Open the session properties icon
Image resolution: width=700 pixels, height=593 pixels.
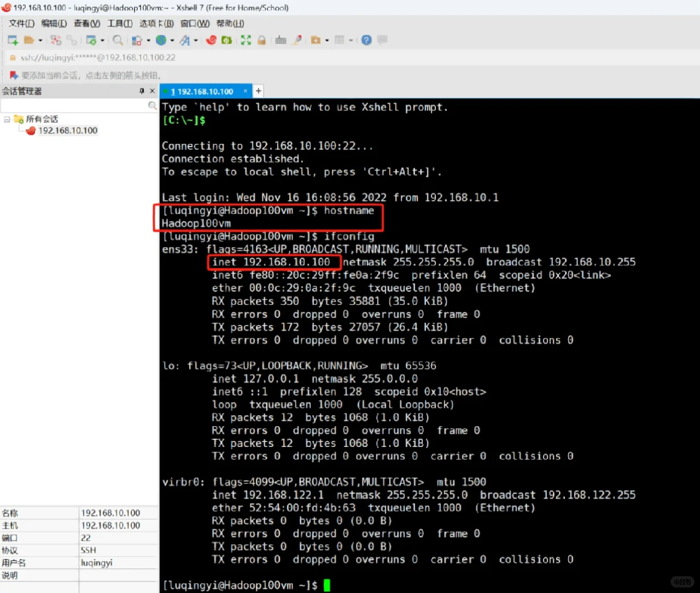click(x=91, y=40)
